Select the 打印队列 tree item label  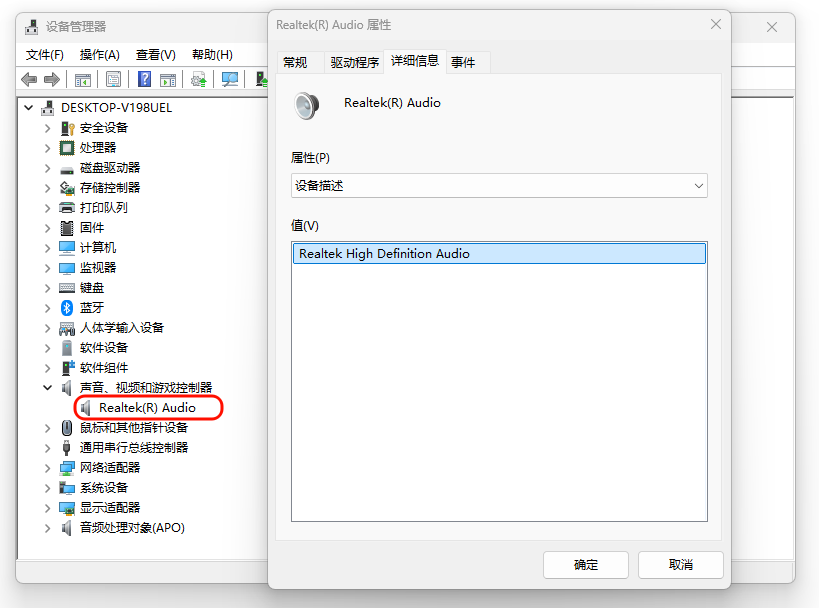(104, 207)
